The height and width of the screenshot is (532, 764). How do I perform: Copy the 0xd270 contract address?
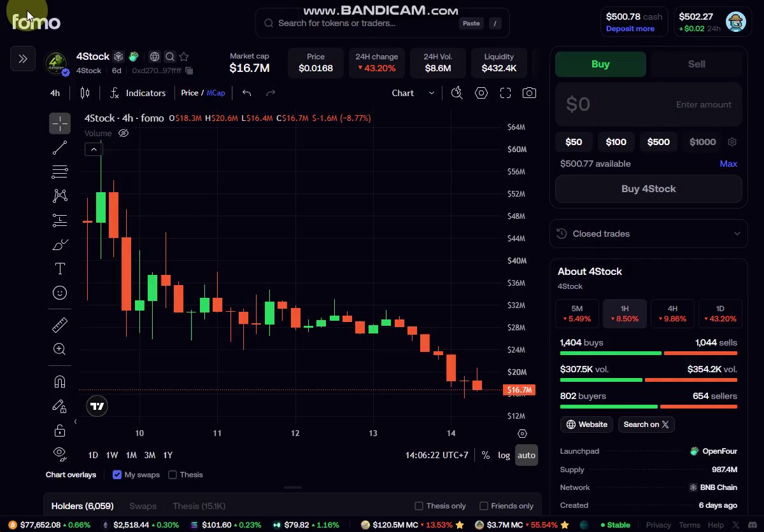(x=189, y=71)
